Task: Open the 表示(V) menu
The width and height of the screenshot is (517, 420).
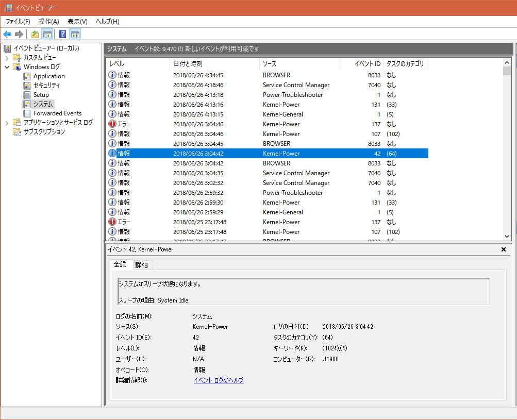Action: (77, 22)
